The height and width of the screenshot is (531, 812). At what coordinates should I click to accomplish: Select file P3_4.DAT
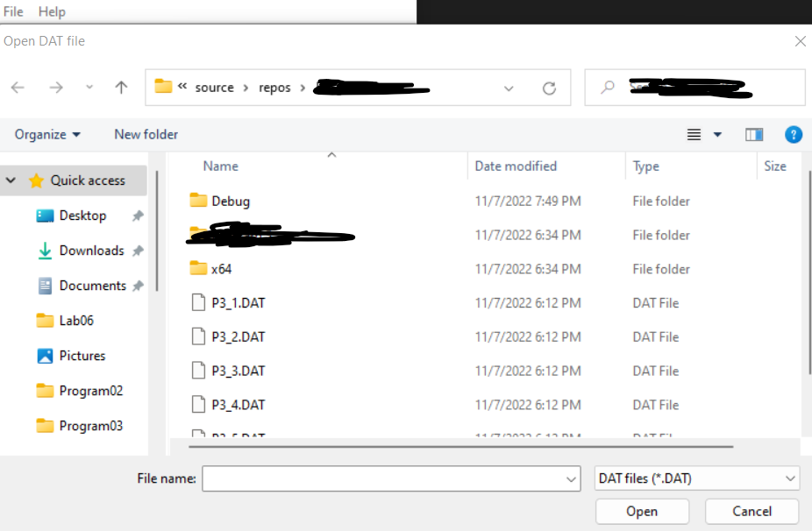pos(239,405)
